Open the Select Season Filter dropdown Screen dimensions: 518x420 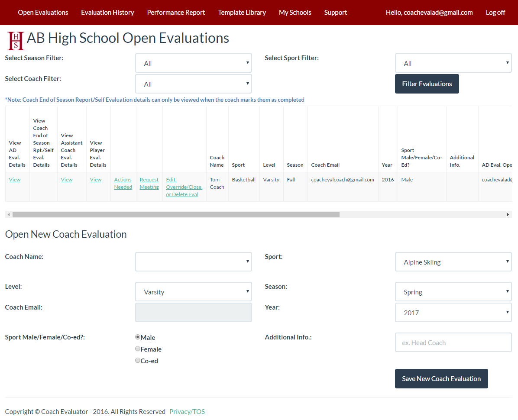(194, 63)
